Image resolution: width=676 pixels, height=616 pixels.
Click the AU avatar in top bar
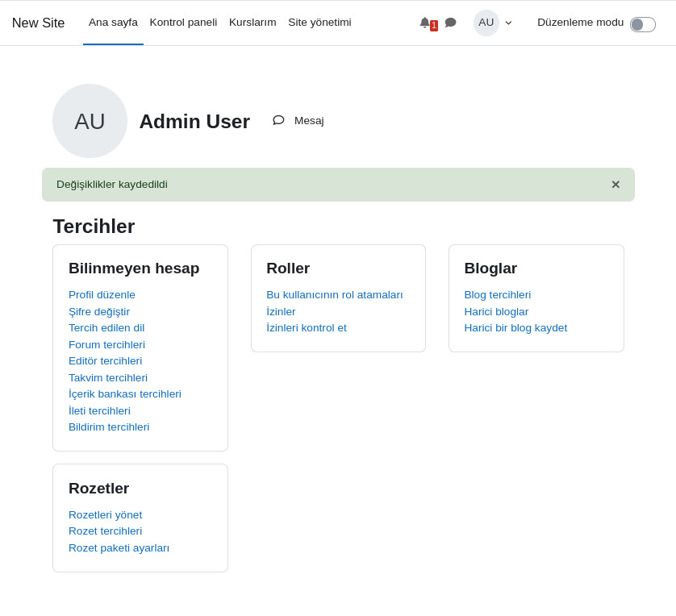tap(486, 23)
